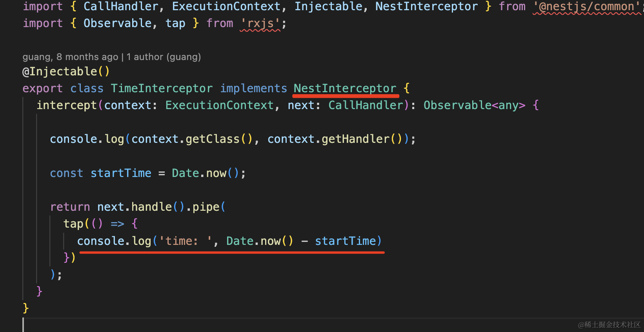Click NestInterceptor after the implements keyword
Viewport: 644px width, 332px height.
coord(345,88)
